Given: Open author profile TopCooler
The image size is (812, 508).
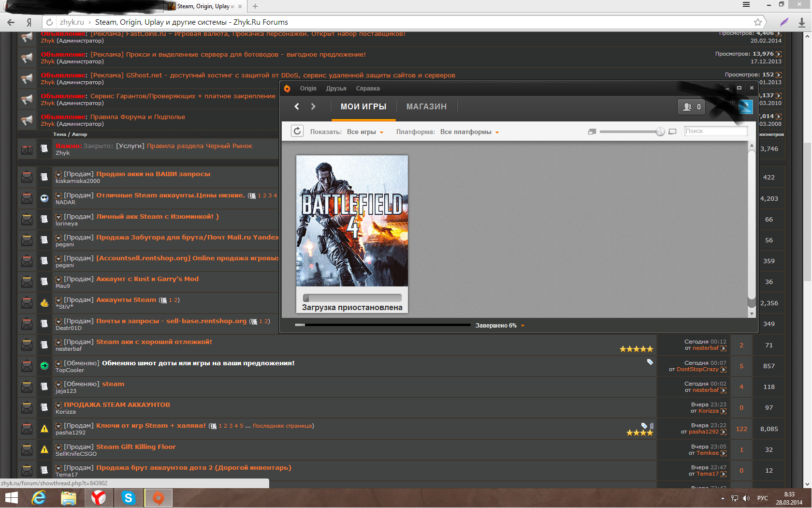Looking at the screenshot, I should click(70, 371).
